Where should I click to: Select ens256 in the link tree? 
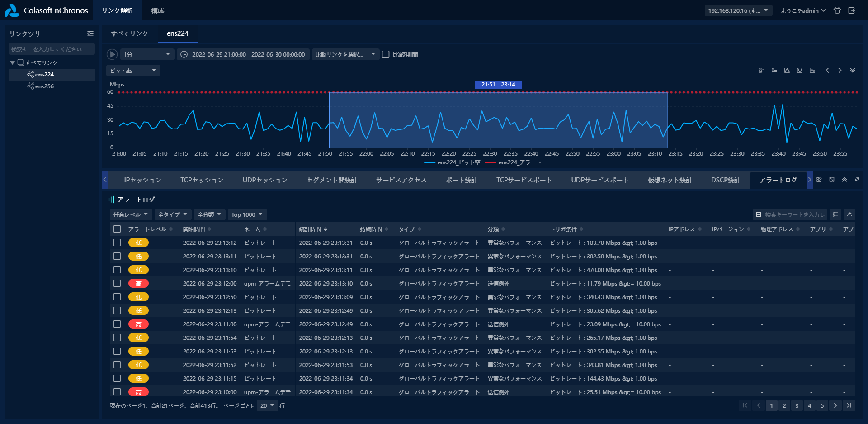[44, 86]
